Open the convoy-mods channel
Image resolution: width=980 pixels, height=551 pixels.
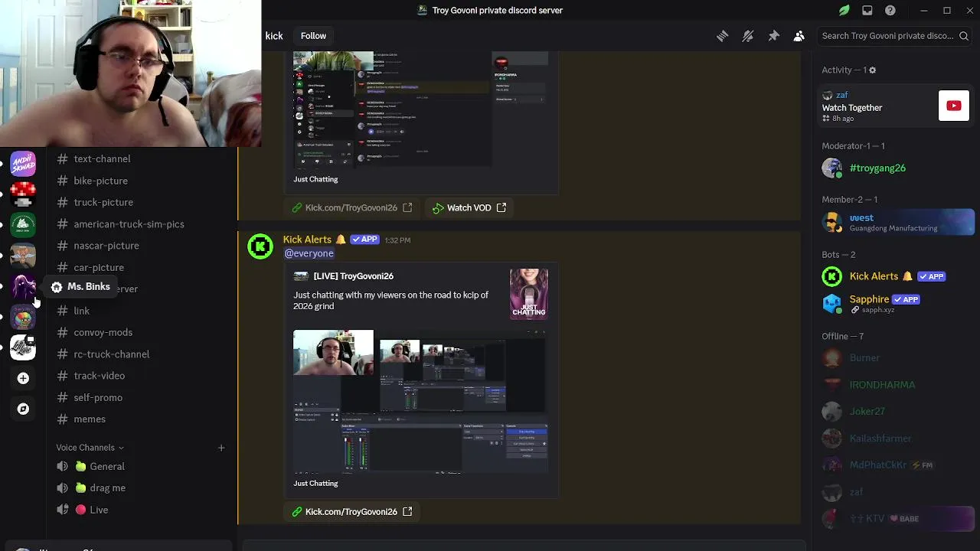coord(140,332)
